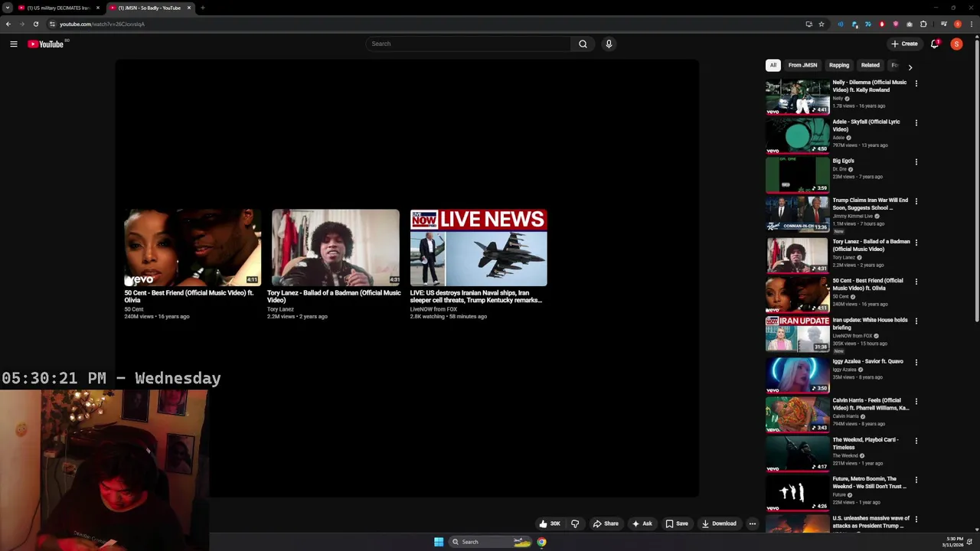Bookmark this page with the star icon
This screenshot has width=980, height=551.
point(822,24)
